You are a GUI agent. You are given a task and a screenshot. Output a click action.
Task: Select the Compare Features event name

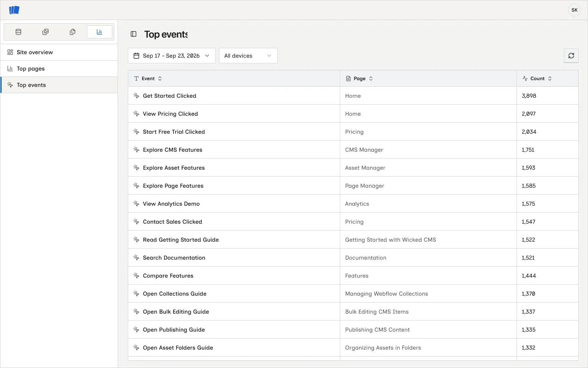tap(168, 276)
